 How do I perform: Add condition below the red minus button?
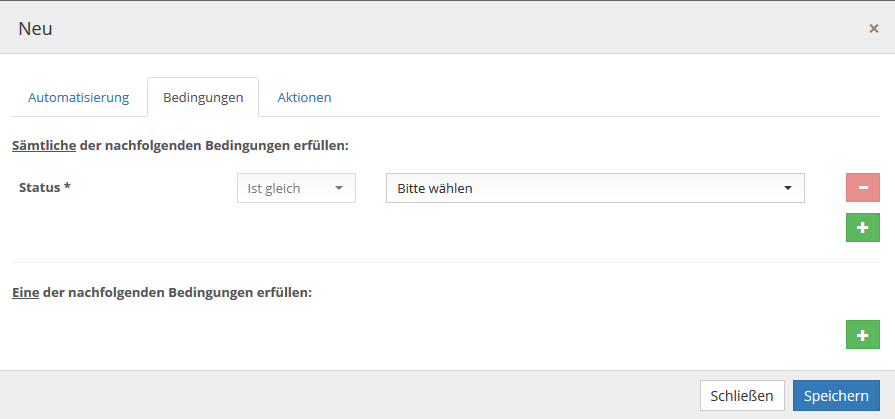click(862, 228)
